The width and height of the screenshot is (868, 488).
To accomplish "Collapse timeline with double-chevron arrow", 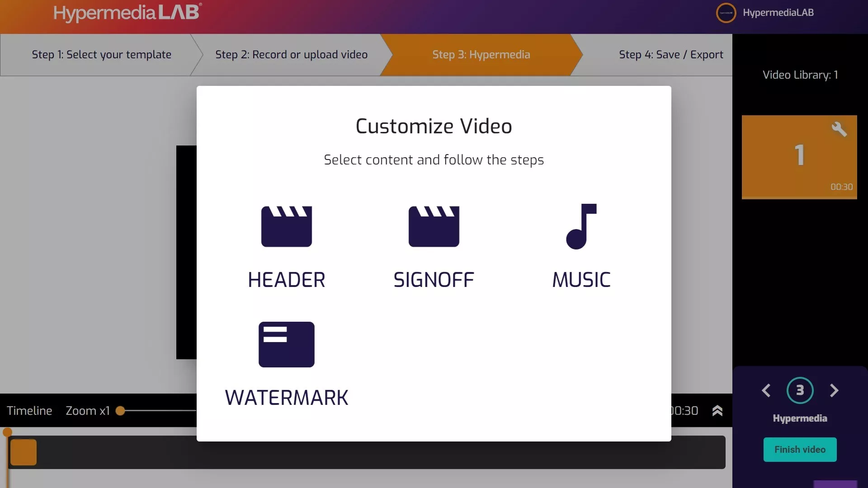I will tap(717, 411).
